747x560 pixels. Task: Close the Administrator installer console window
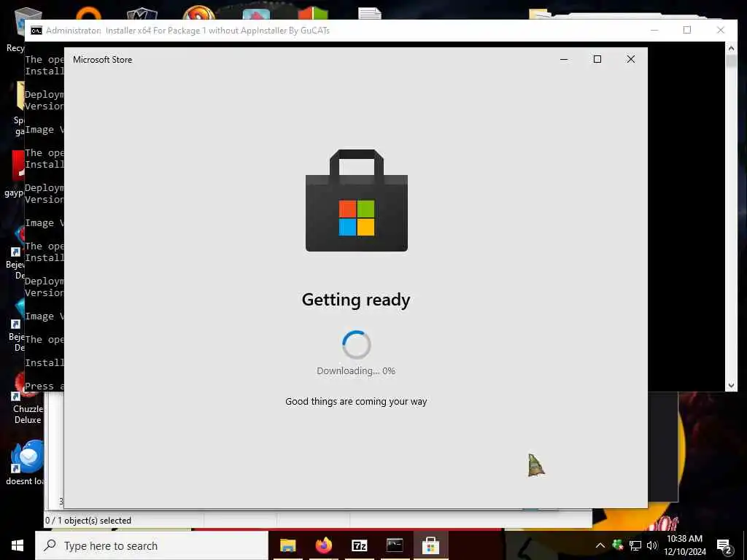(x=720, y=30)
